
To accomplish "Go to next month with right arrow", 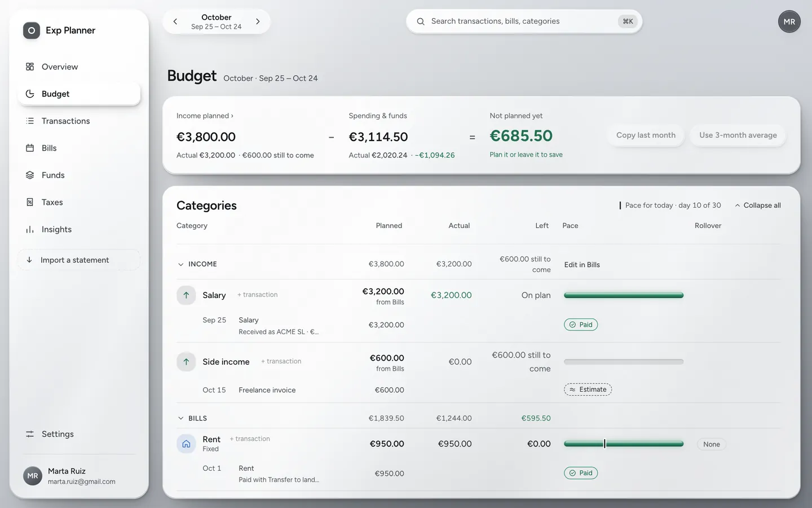I will click(x=258, y=21).
